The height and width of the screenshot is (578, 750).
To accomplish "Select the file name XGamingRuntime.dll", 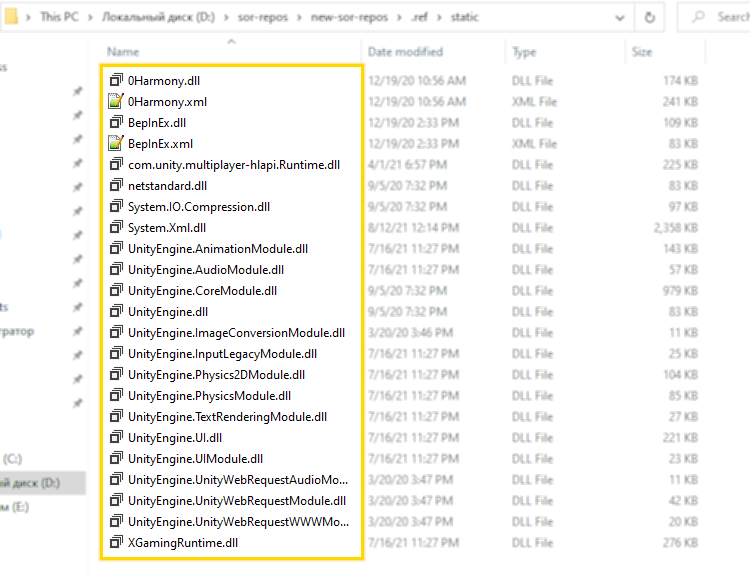I will tap(183, 543).
